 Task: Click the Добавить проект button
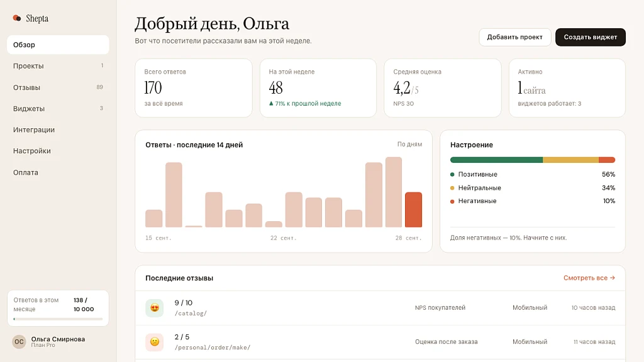pos(514,37)
